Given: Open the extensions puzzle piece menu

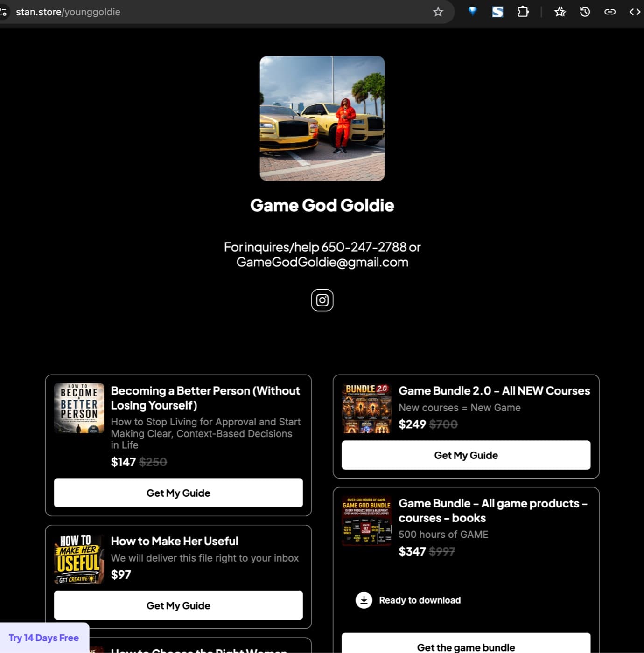Looking at the screenshot, I should click(523, 12).
